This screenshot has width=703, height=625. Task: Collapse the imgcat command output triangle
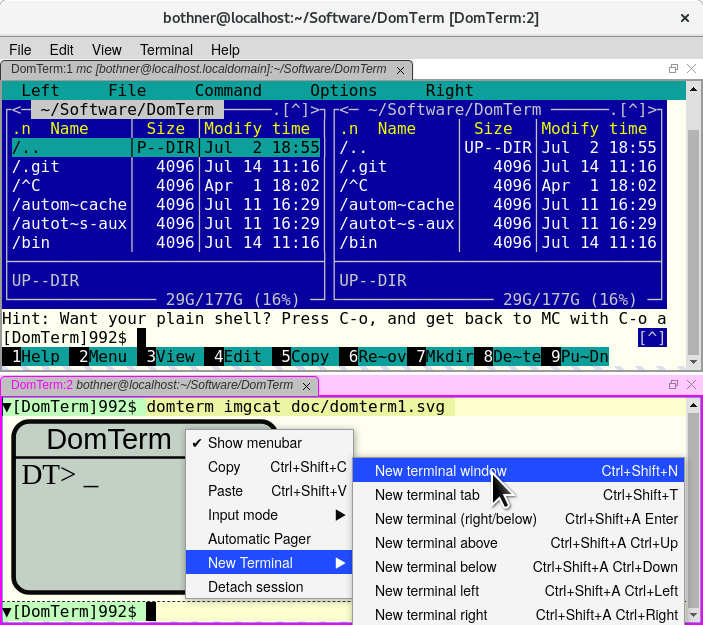pyautogui.click(x=7, y=408)
